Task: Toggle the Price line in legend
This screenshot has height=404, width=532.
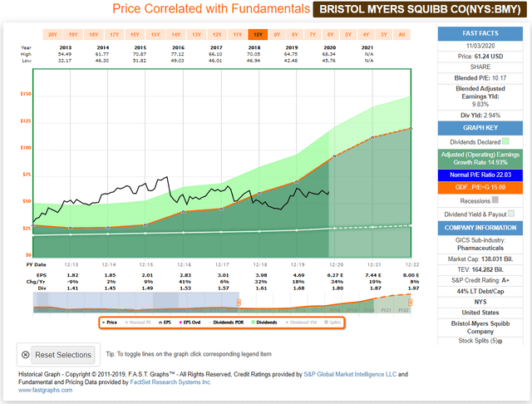Action: click(108, 320)
